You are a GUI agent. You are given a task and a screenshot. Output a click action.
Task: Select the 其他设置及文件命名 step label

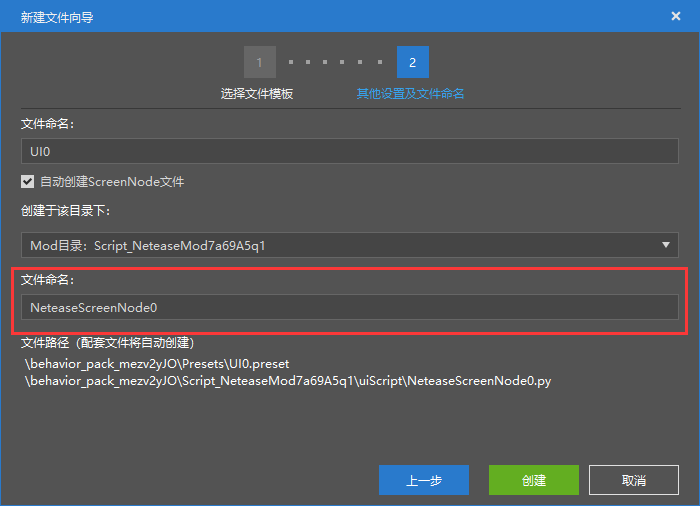[x=410, y=93]
